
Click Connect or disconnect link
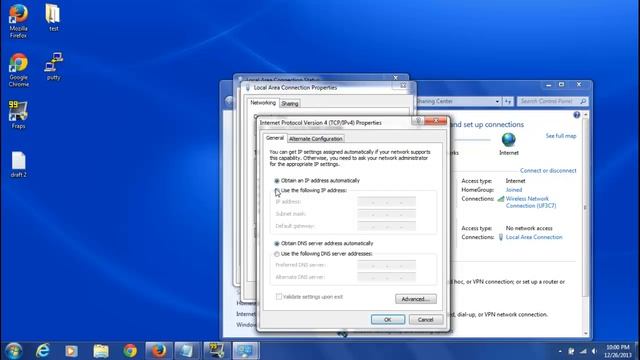pos(548,171)
